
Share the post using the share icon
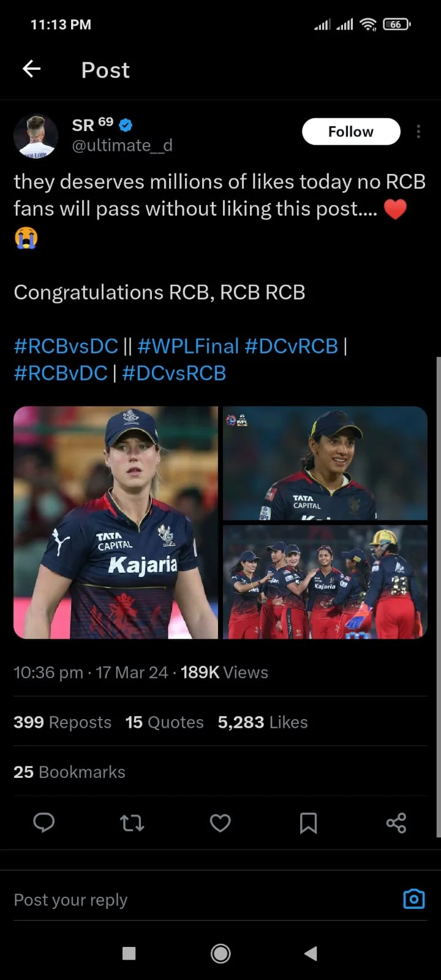coord(396,823)
